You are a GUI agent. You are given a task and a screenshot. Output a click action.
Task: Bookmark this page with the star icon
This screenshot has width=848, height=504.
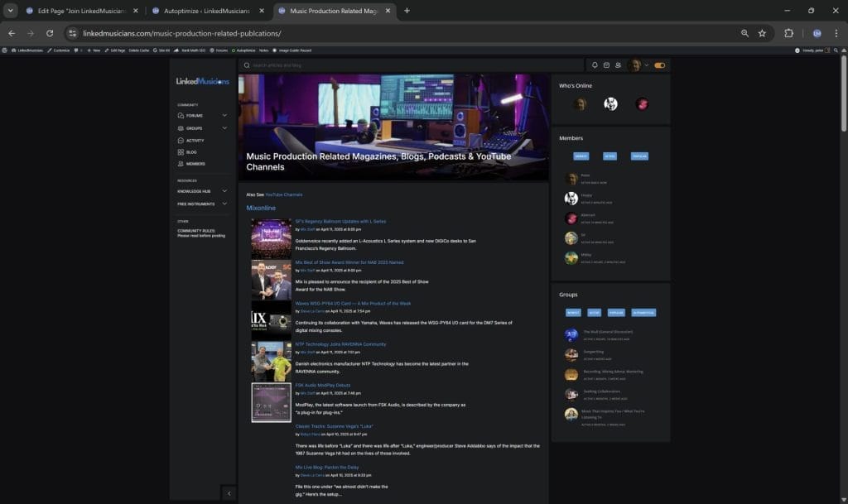pos(762,33)
